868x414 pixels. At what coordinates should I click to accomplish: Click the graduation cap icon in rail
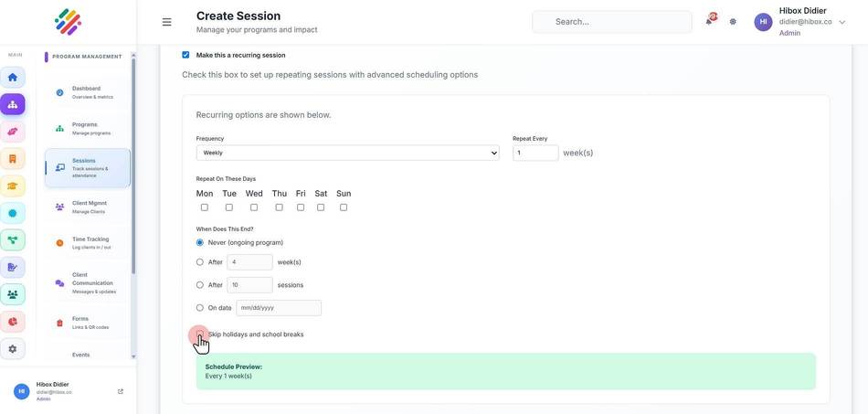coord(12,186)
